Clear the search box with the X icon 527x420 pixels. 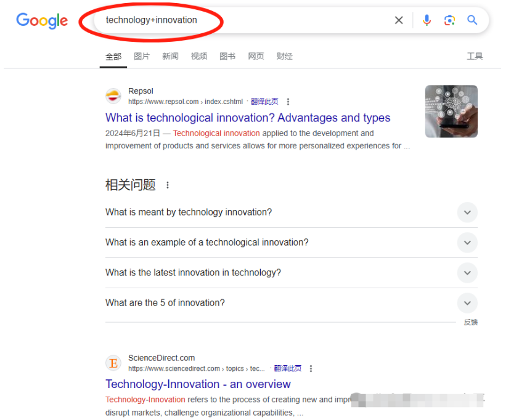pos(399,20)
